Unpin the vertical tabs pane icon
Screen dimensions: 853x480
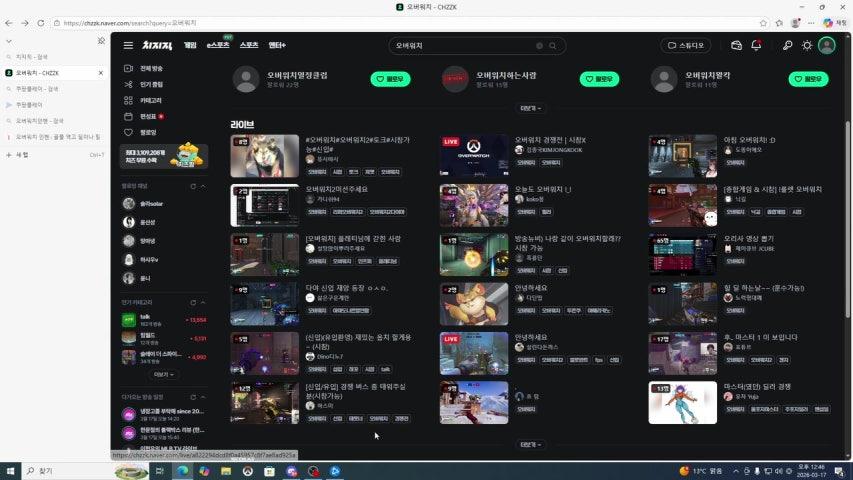tap(101, 41)
